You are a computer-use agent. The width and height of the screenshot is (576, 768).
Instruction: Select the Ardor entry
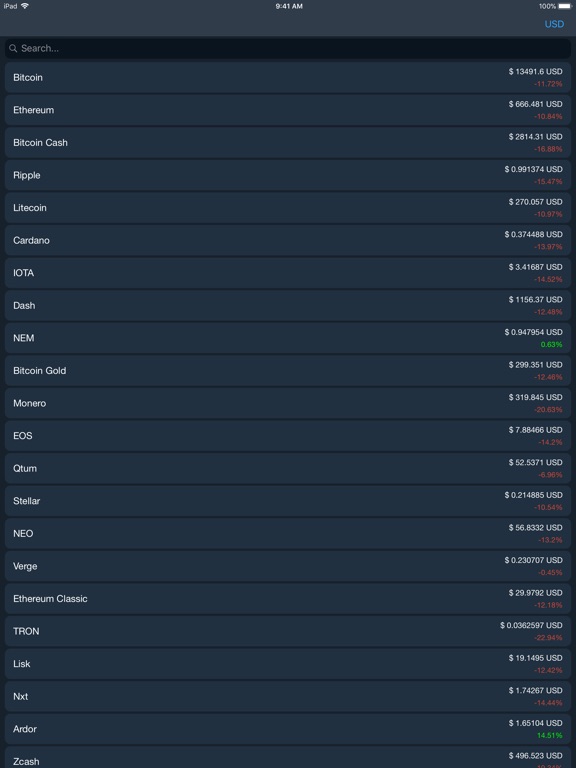coord(288,729)
